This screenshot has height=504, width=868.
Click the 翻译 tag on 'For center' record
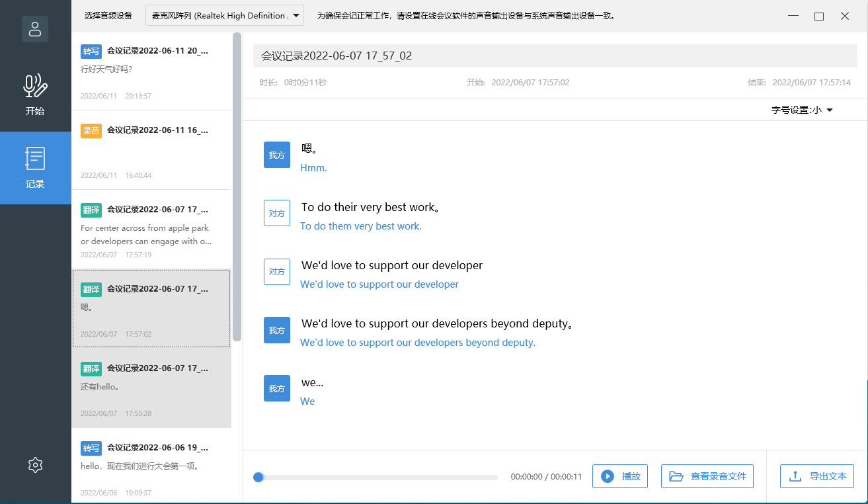pyautogui.click(x=91, y=210)
